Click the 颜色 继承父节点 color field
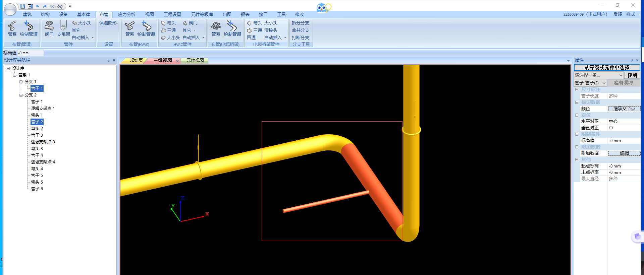Image resolution: width=644 pixels, height=275 pixels. pos(624,109)
